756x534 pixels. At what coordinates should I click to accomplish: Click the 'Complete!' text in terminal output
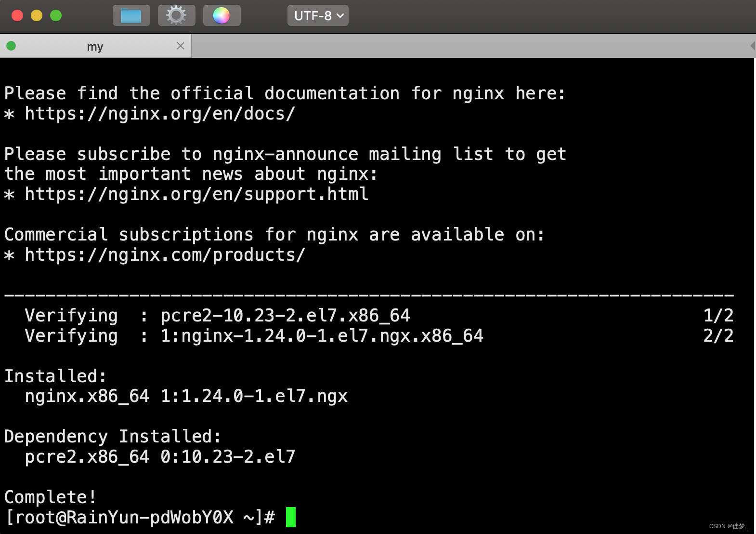[x=50, y=497]
